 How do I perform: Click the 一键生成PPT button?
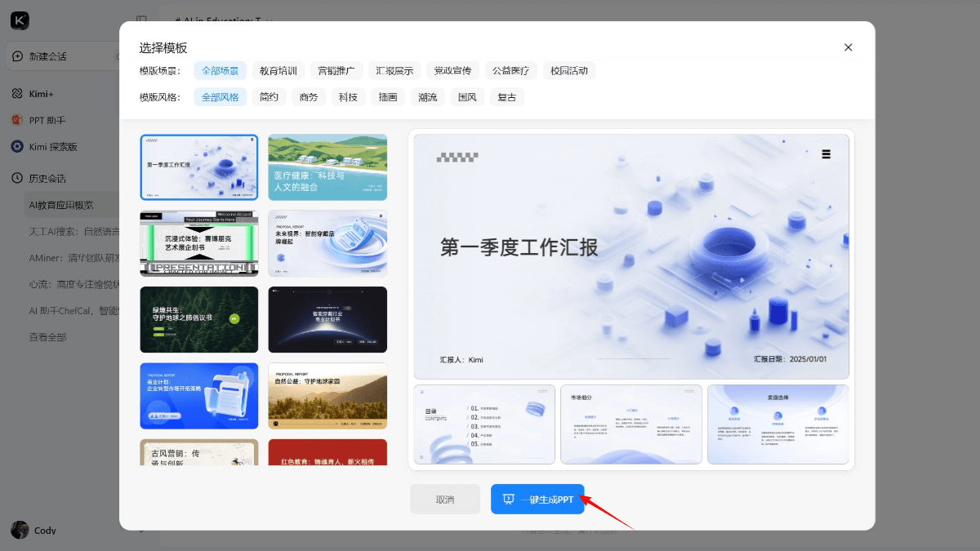click(537, 499)
